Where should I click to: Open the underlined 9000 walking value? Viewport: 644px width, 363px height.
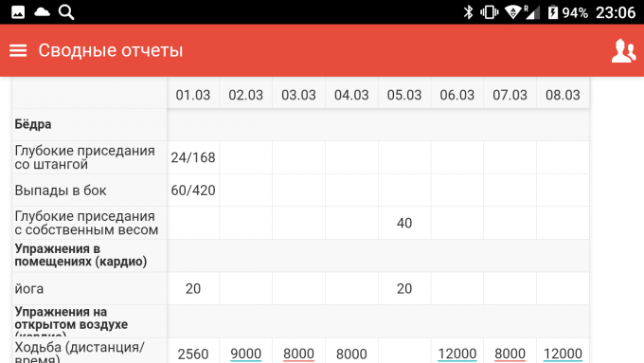(x=245, y=354)
